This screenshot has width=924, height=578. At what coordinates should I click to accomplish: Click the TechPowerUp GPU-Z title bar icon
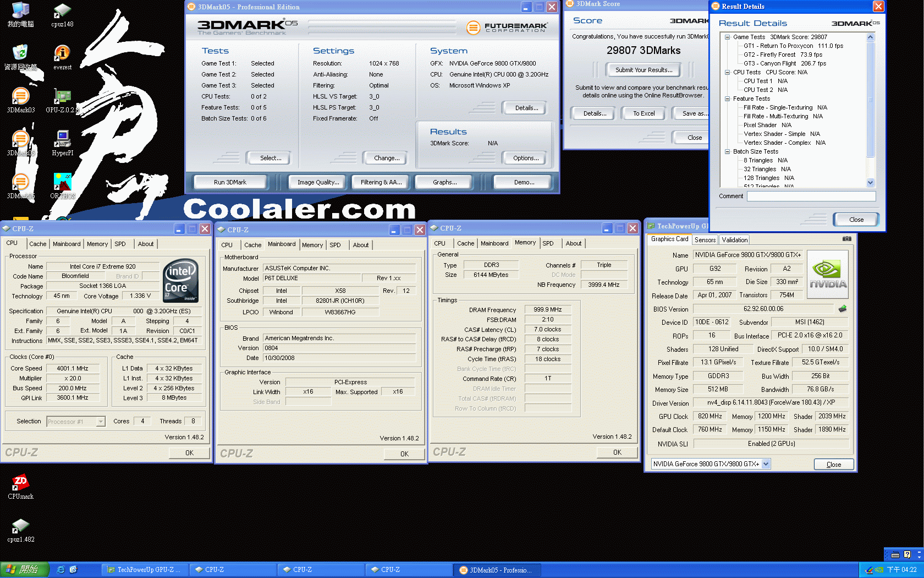(x=651, y=226)
